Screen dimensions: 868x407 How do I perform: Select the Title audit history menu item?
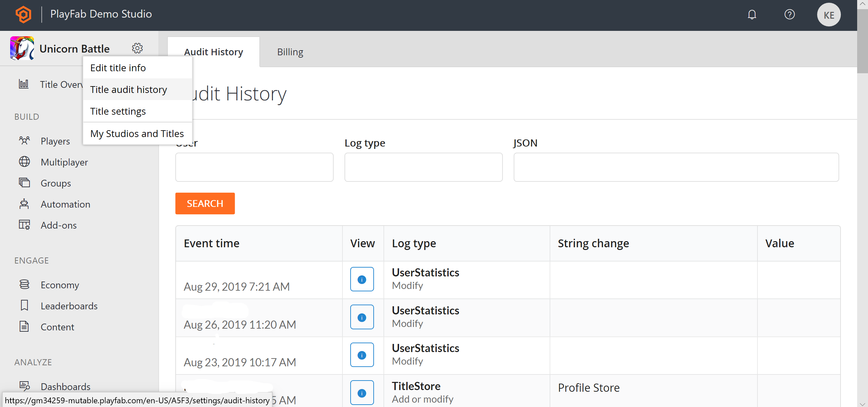(129, 89)
